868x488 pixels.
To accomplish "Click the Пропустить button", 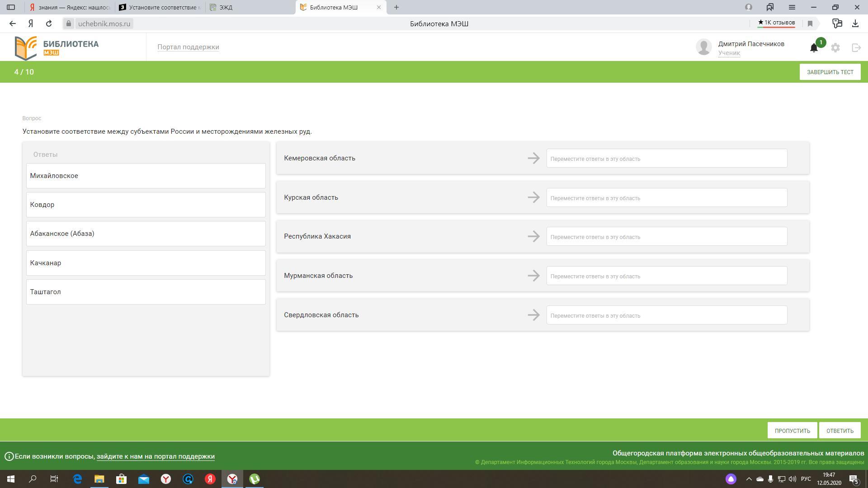I will [792, 431].
